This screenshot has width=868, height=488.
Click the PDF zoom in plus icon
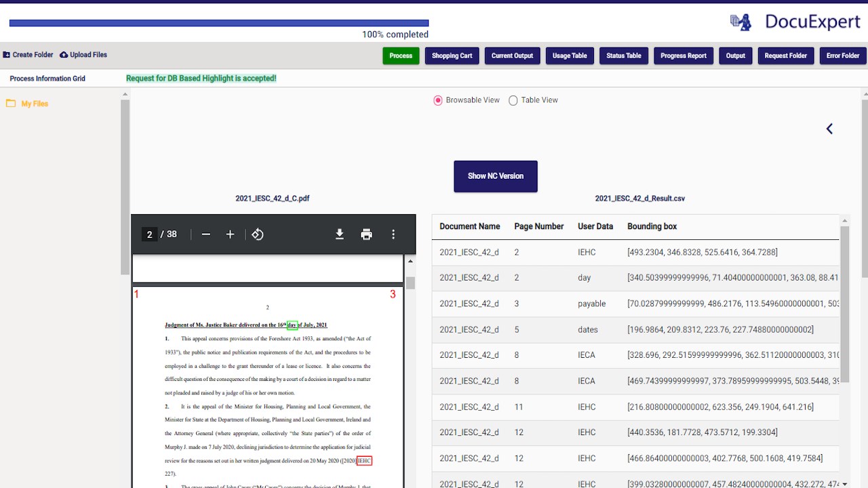(230, 235)
